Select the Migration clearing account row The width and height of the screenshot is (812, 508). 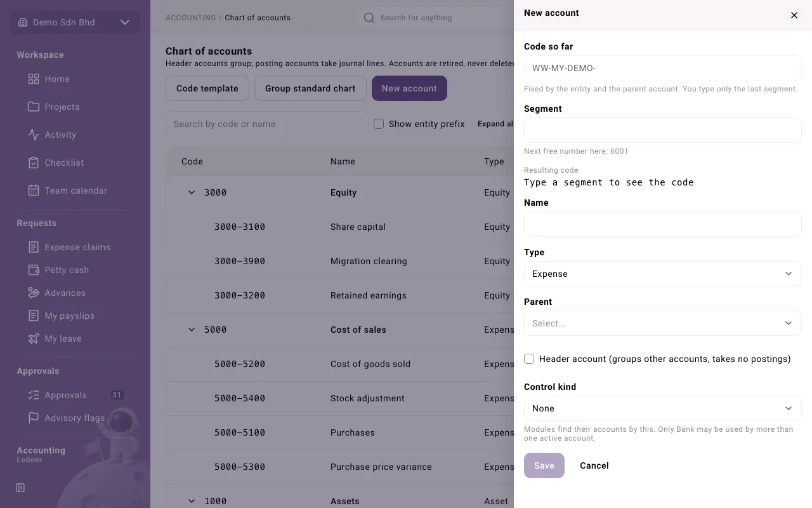[340, 261]
